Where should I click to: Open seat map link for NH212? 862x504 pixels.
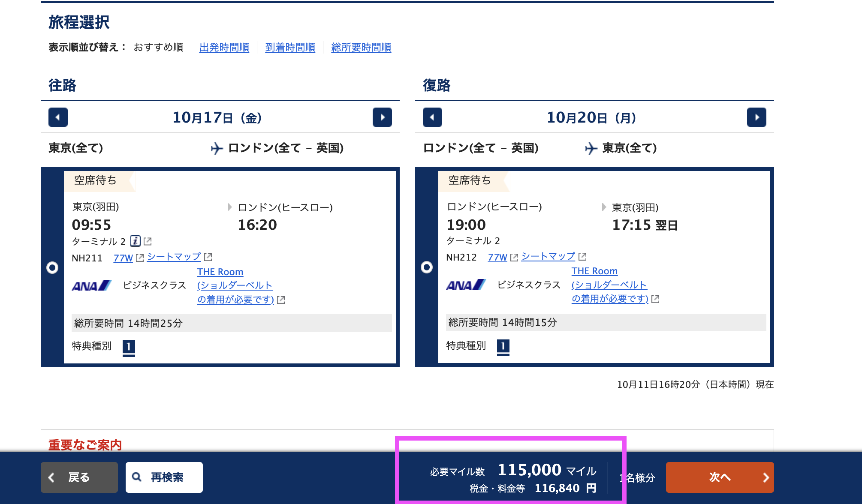click(x=548, y=256)
